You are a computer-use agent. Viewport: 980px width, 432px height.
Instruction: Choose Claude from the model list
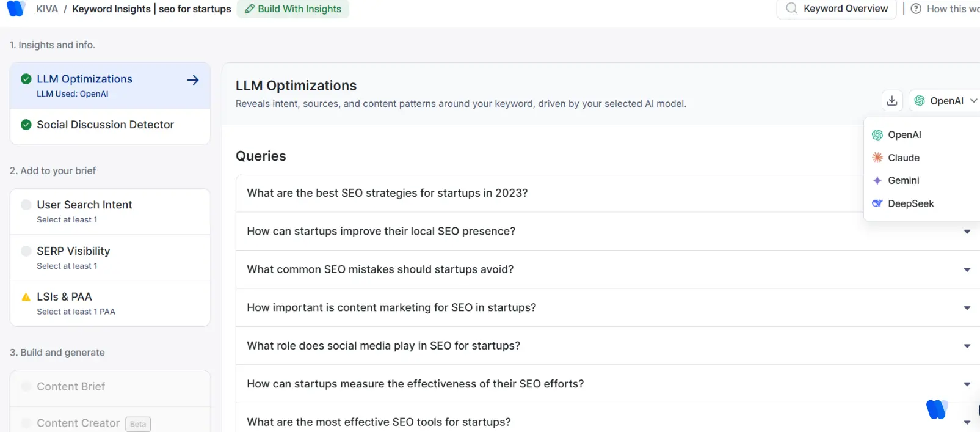tap(922, 158)
